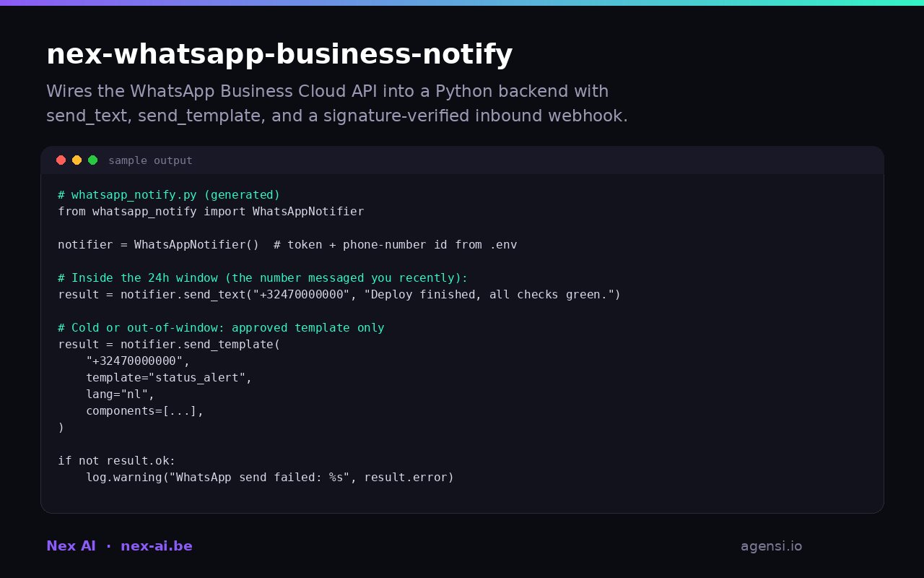Select the nex-whatsapp-business-notify heading
Viewport: 924px width, 578px height.
click(x=279, y=55)
